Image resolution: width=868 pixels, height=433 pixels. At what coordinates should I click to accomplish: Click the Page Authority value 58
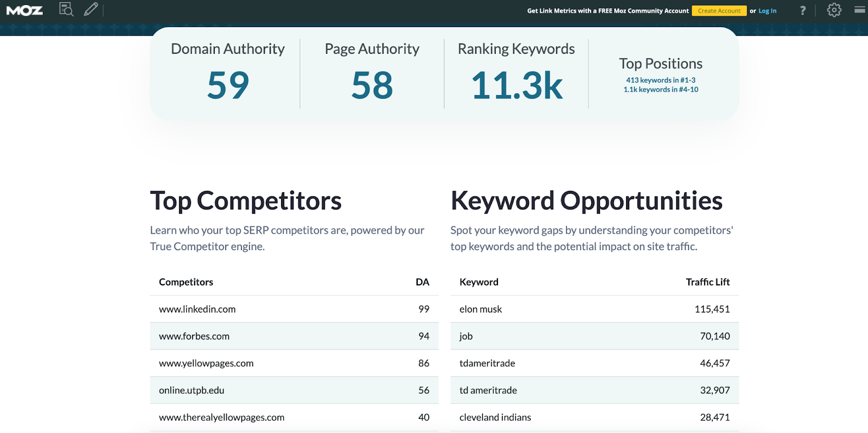(x=372, y=85)
